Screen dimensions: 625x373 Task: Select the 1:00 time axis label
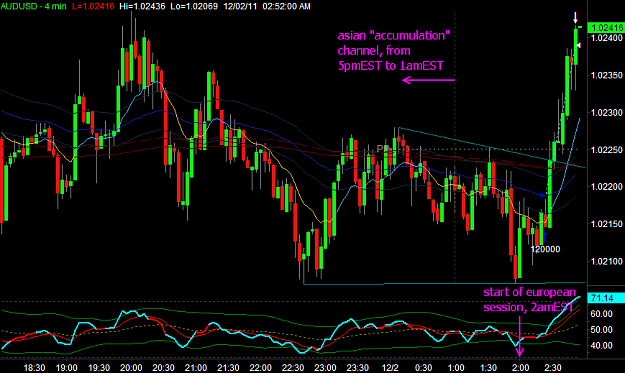click(456, 367)
